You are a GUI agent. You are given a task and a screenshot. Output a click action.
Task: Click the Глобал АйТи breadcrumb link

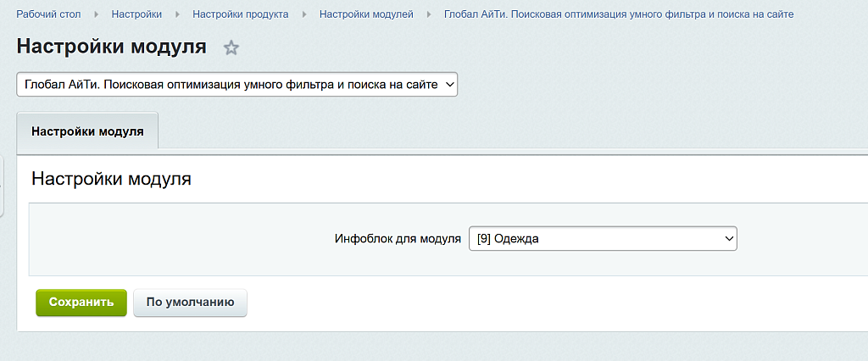tap(619, 15)
